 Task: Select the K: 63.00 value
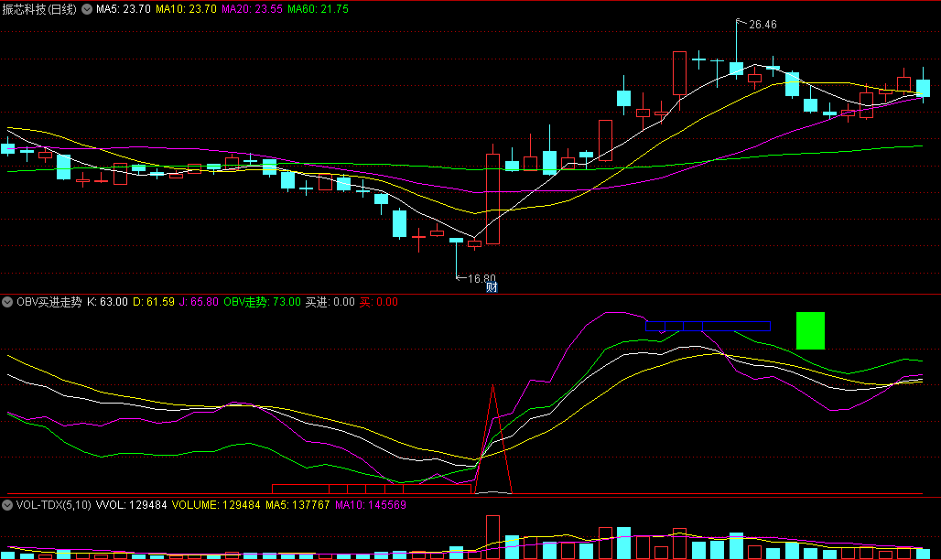pyautogui.click(x=107, y=302)
